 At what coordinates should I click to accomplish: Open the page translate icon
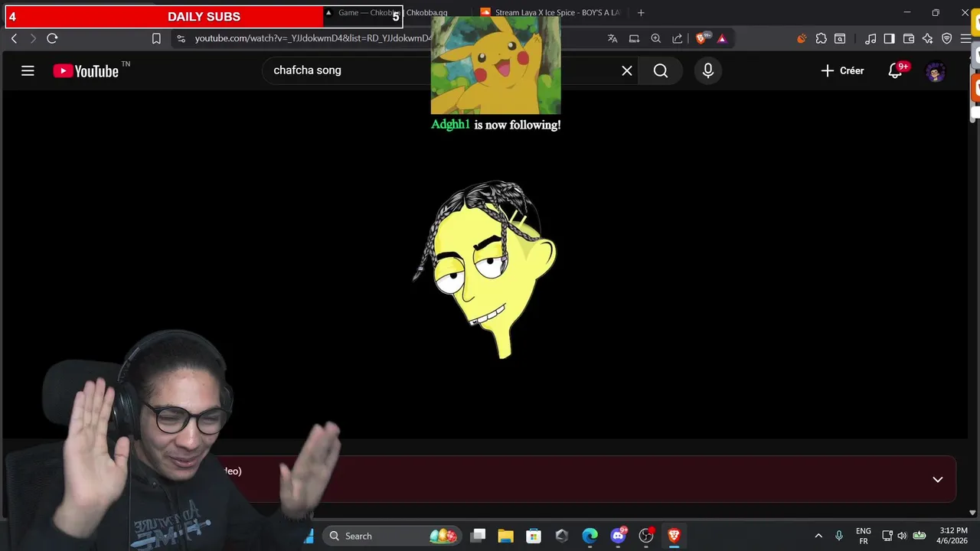(612, 38)
